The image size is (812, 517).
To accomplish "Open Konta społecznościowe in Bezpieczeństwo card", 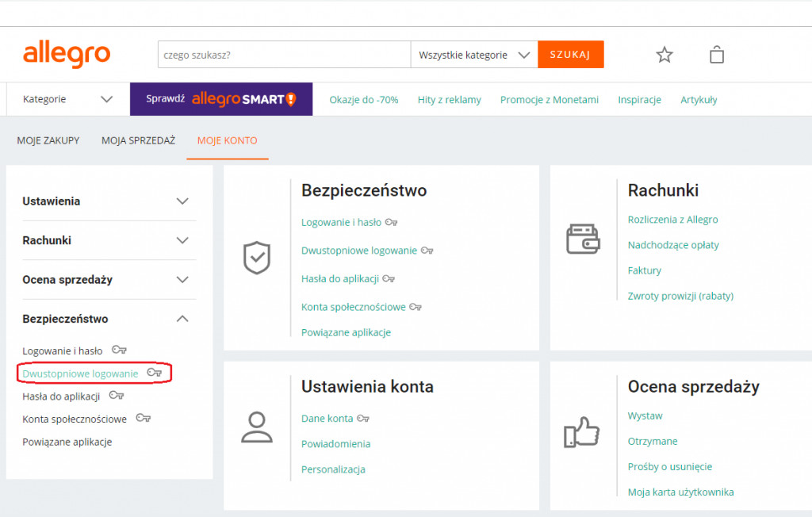I will point(354,307).
